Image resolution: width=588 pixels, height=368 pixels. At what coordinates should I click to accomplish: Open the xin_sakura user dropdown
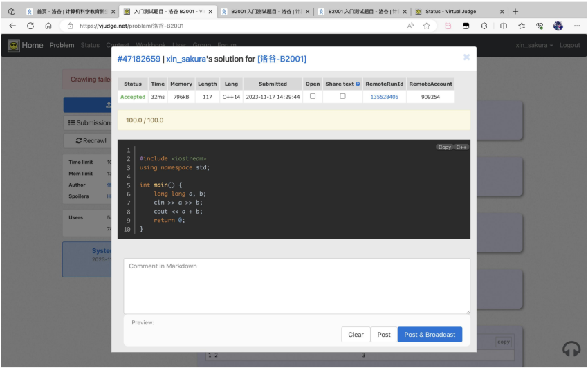click(534, 46)
